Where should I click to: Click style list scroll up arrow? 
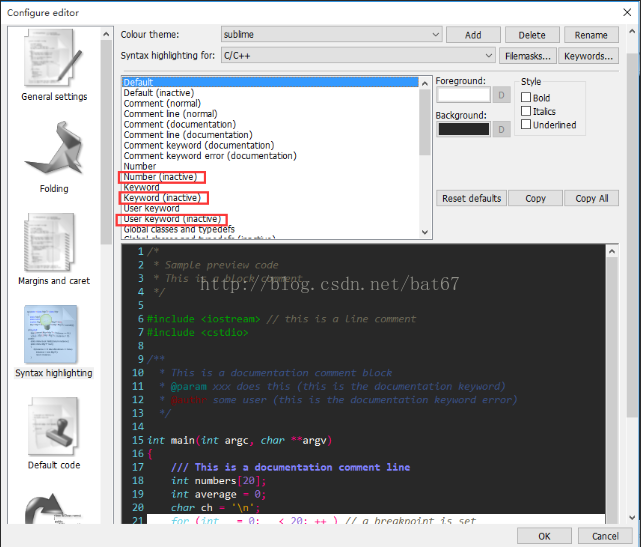click(425, 83)
